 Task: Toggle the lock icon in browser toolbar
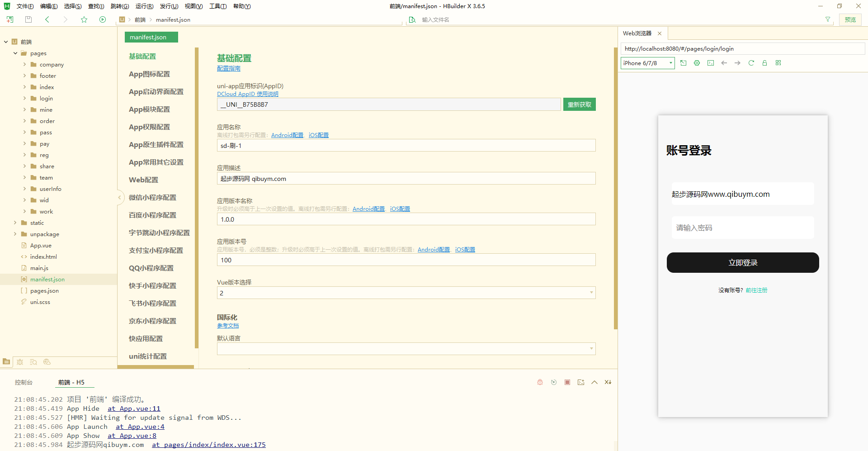click(764, 63)
